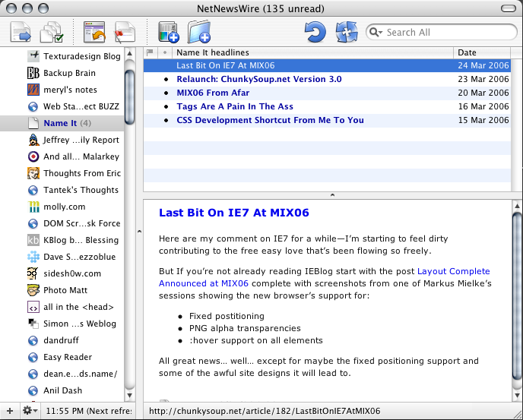Click the Backup Brain BB icon

click(x=33, y=73)
